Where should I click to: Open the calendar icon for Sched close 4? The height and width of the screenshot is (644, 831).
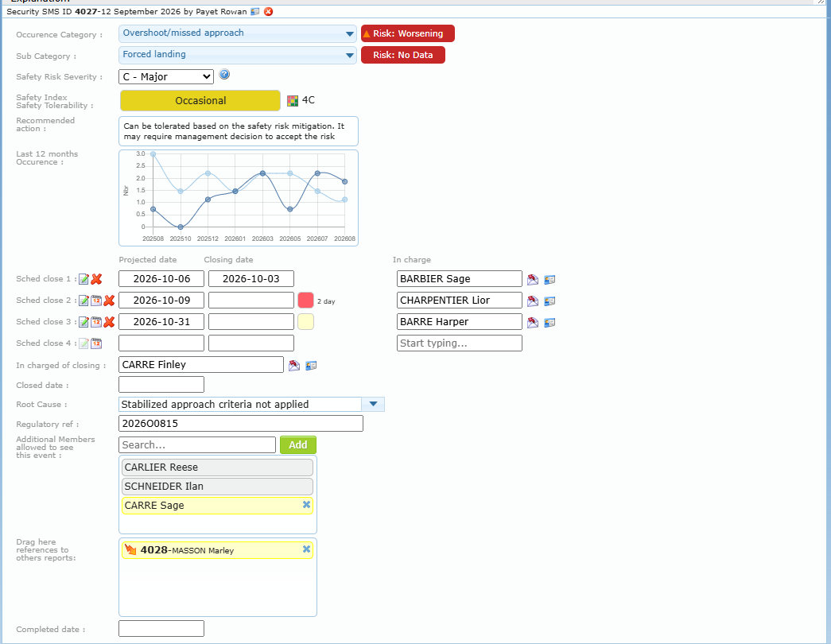tap(96, 343)
